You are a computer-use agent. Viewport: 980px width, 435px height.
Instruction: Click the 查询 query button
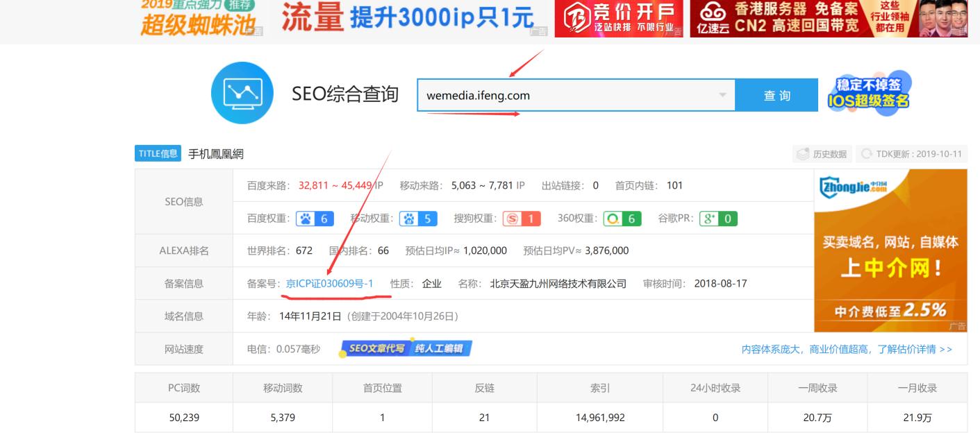pos(777,94)
